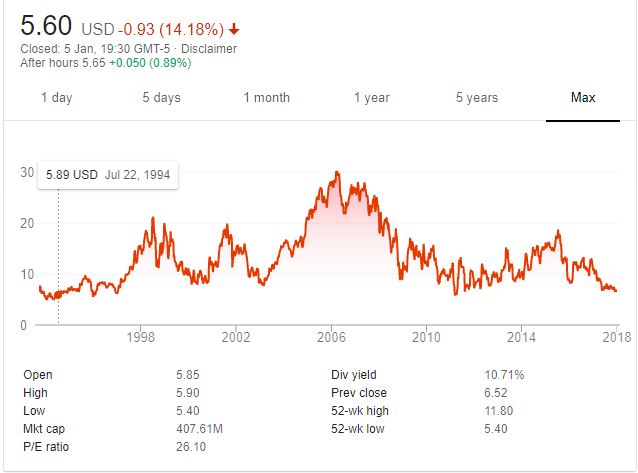Click the Div yield value 10.71%

(x=505, y=375)
